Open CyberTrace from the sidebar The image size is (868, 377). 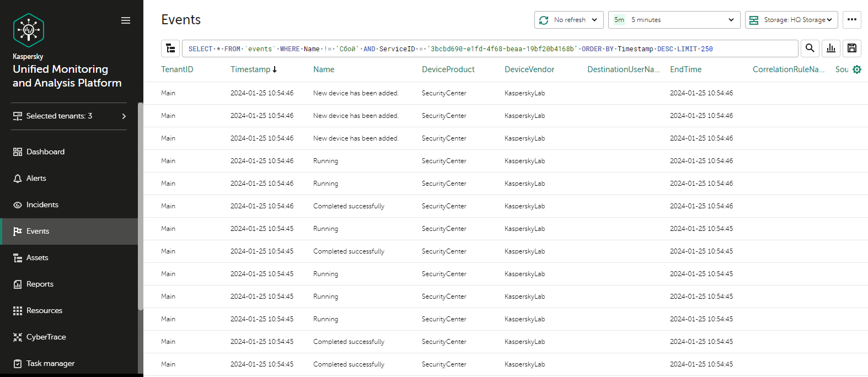(x=46, y=337)
